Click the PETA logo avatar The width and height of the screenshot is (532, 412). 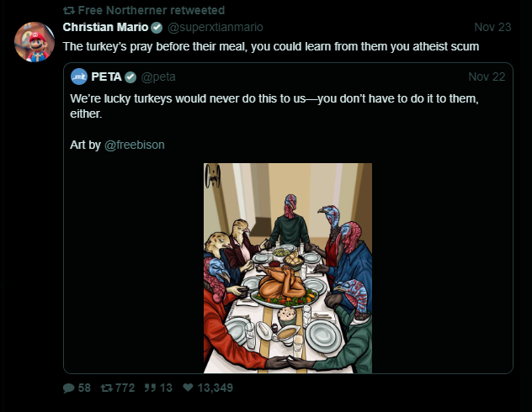click(79, 77)
